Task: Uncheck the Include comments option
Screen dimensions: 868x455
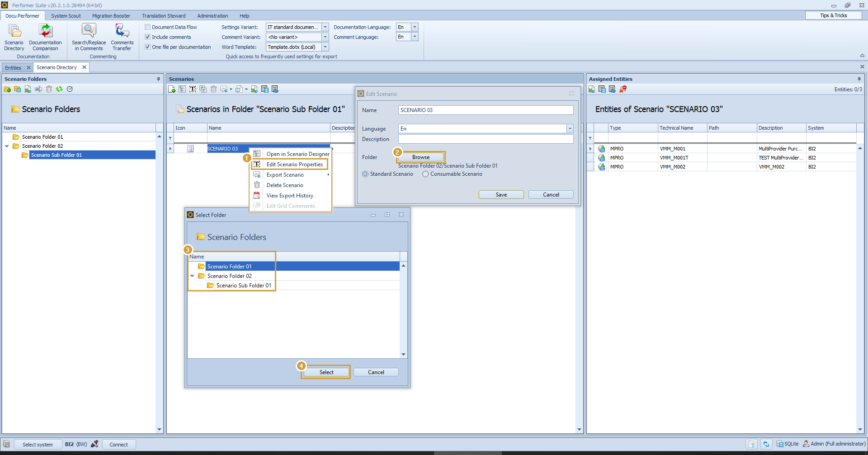Action: click(147, 37)
